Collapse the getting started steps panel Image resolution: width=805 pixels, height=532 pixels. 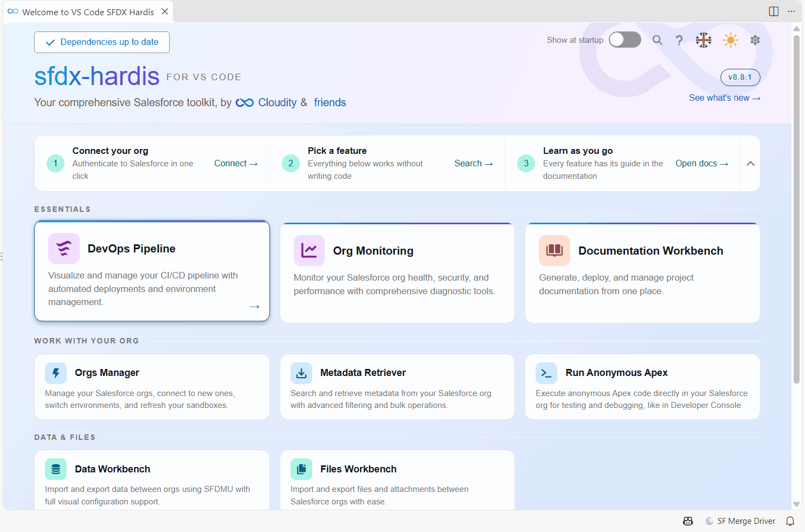click(x=750, y=164)
